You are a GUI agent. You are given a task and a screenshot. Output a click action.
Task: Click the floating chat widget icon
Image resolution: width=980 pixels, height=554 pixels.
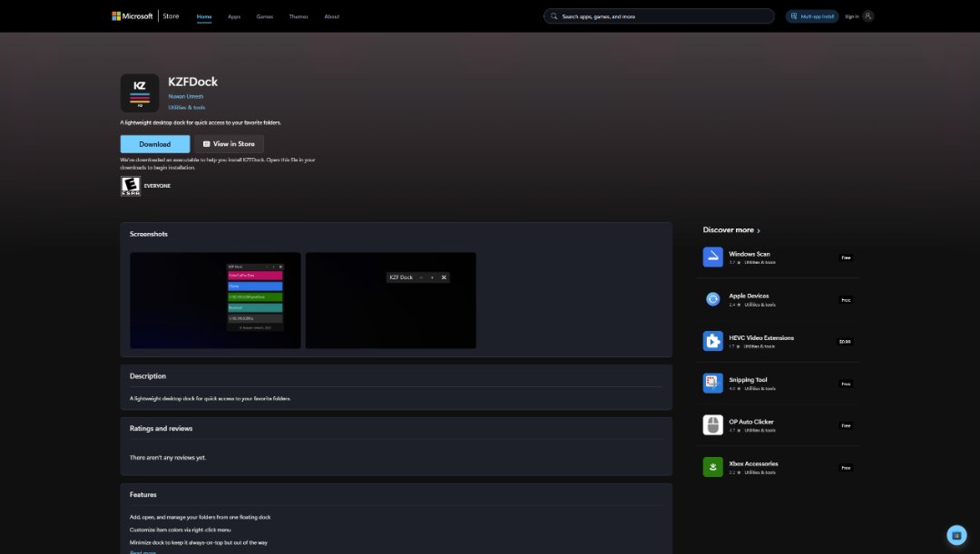[956, 535]
